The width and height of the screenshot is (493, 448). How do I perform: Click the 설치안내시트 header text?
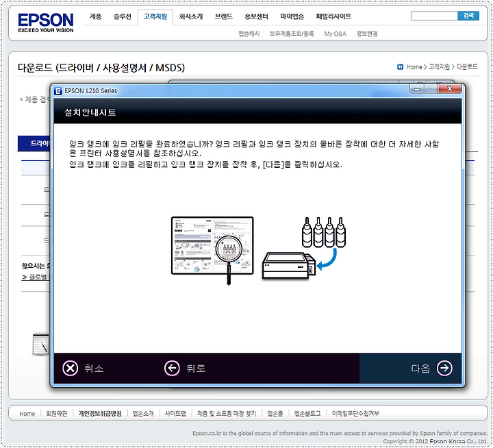click(90, 112)
